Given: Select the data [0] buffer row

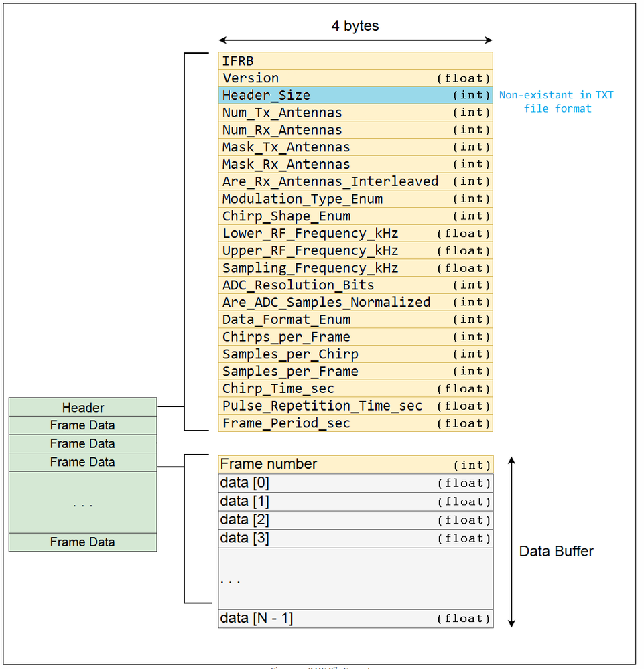Looking at the screenshot, I should point(355,482).
